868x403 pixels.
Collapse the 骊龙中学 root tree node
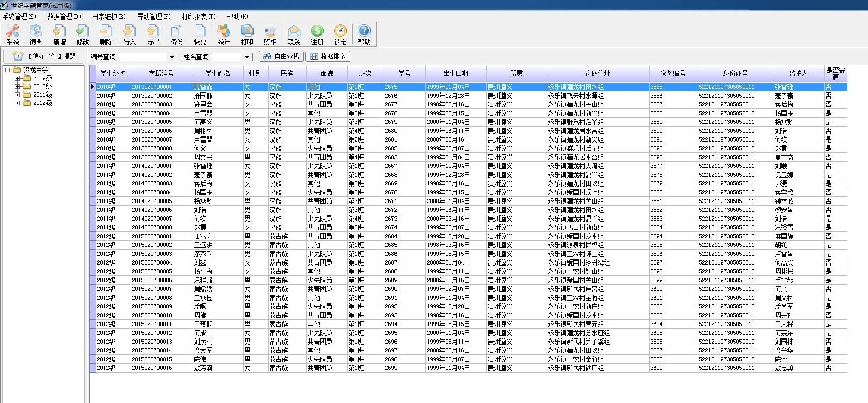pyautogui.click(x=8, y=70)
